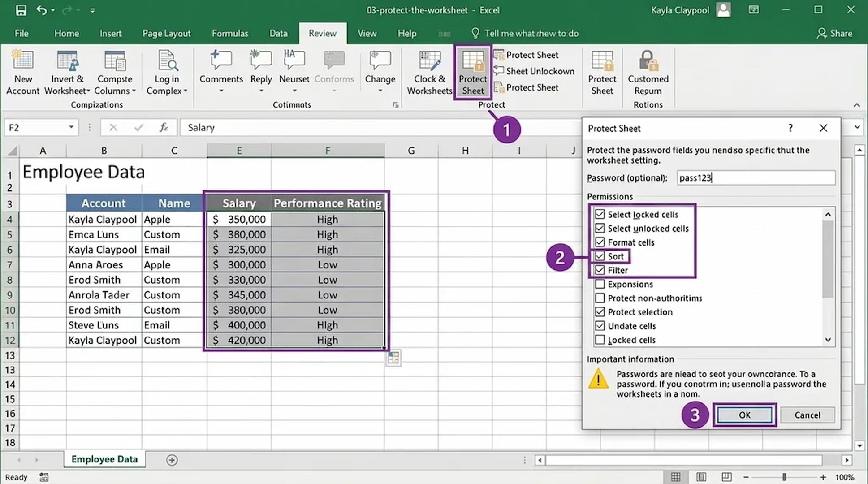Click the Clock & Worksheets icon
The image size is (868, 484).
[429, 60]
